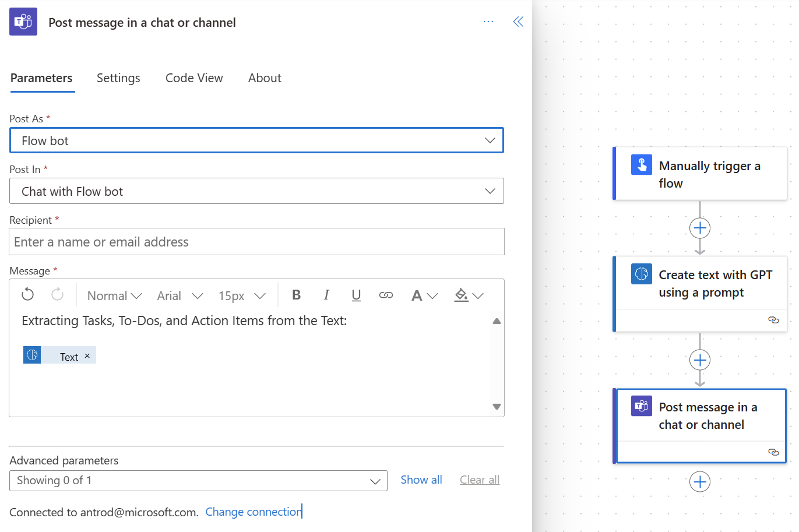Click Clear all advanced parameters
Viewport: 799px width, 532px height.
(480, 480)
